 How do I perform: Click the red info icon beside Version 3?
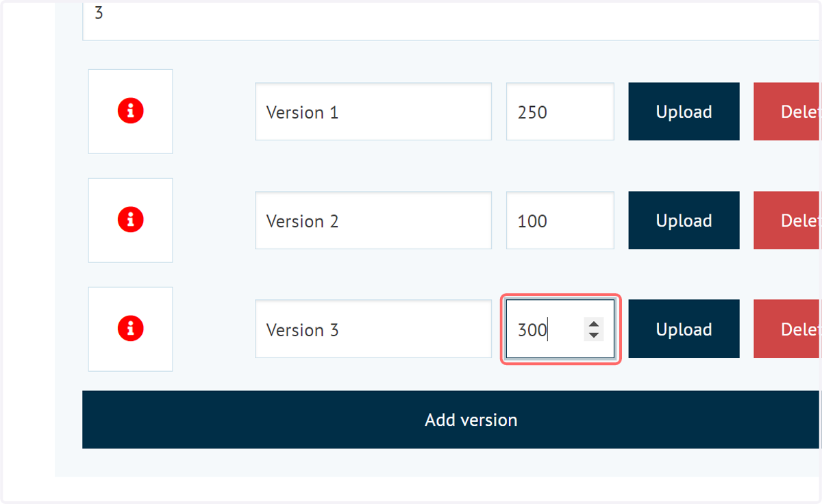130,329
